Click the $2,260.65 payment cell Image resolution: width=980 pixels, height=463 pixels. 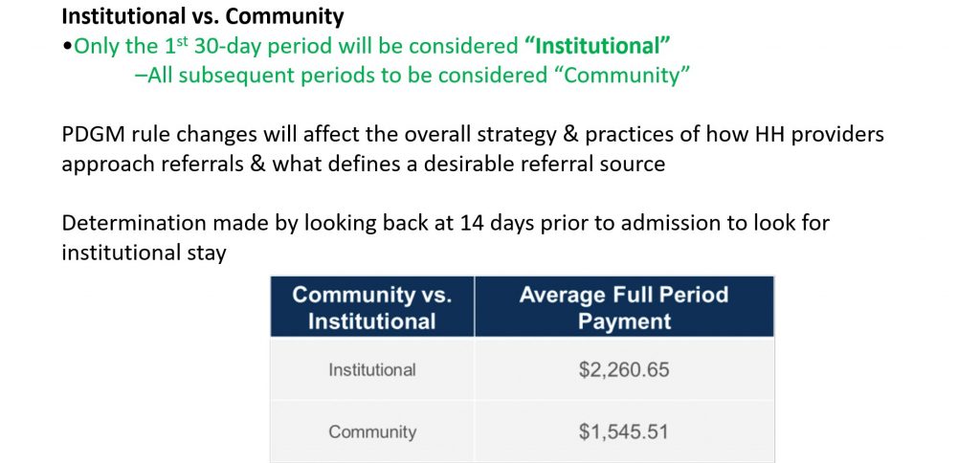point(624,369)
